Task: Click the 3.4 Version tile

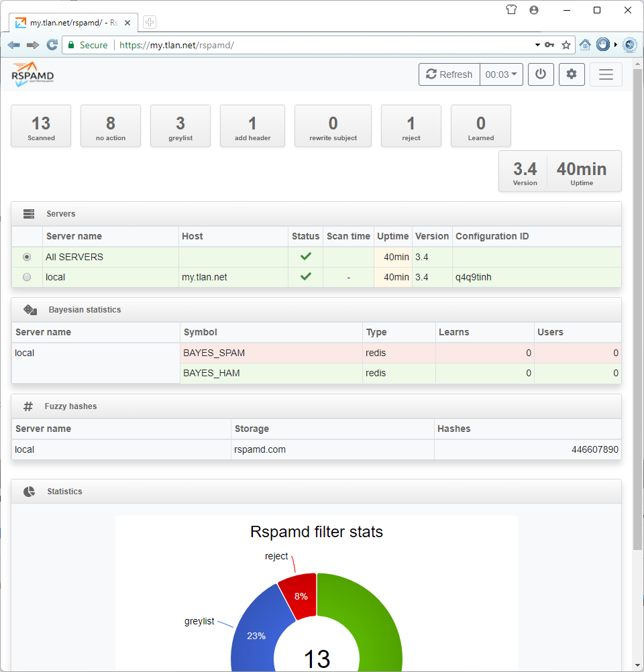Action: click(x=525, y=172)
